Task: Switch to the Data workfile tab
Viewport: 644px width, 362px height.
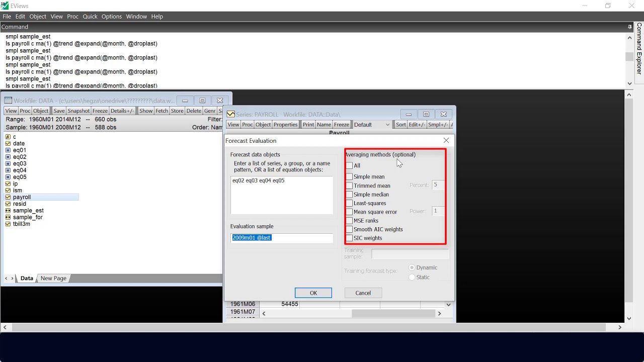Action: (x=27, y=278)
